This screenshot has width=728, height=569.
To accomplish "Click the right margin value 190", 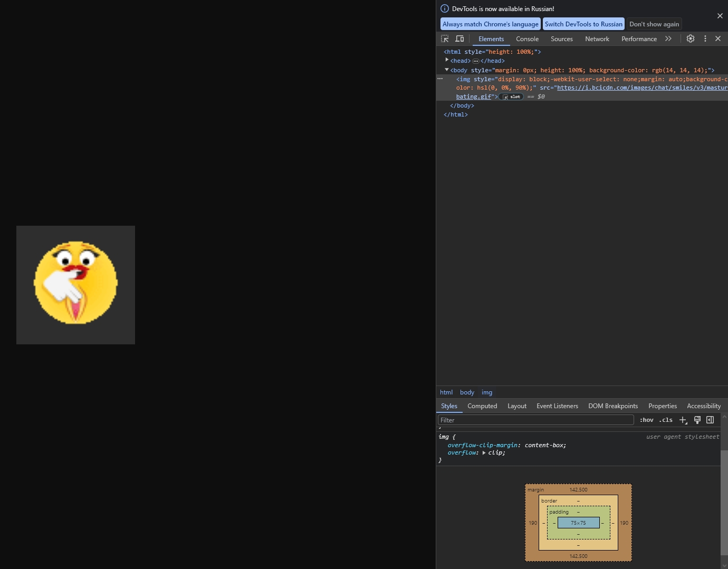I will coord(624,523).
